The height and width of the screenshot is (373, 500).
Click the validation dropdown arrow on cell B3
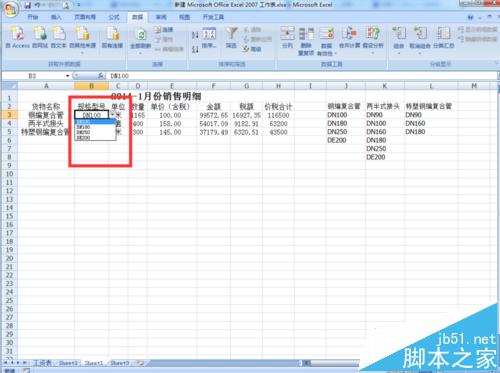[x=112, y=115]
